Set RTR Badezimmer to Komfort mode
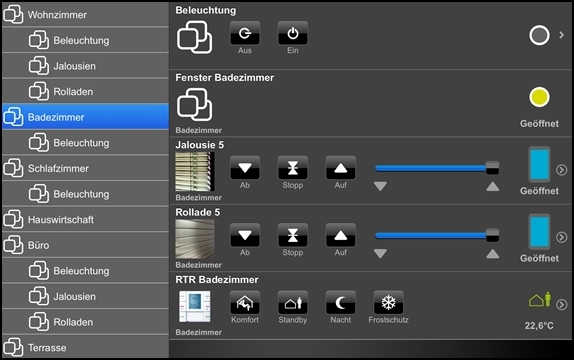 pos(245,303)
